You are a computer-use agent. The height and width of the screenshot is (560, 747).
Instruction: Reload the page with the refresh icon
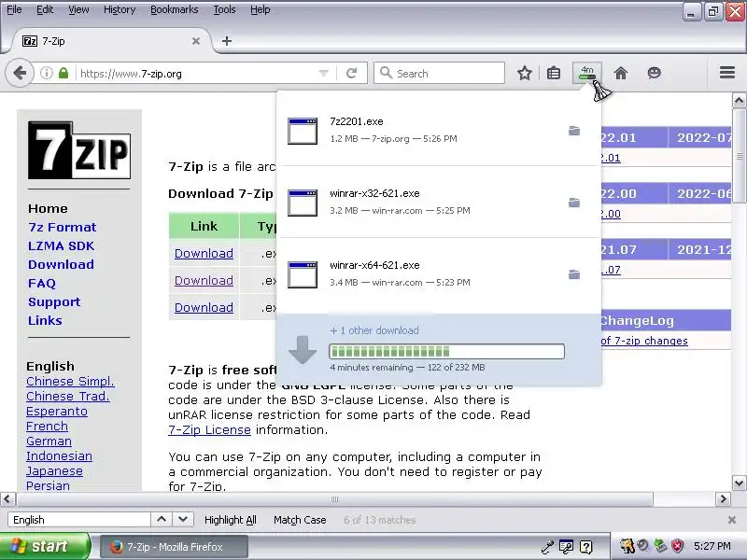coord(352,74)
